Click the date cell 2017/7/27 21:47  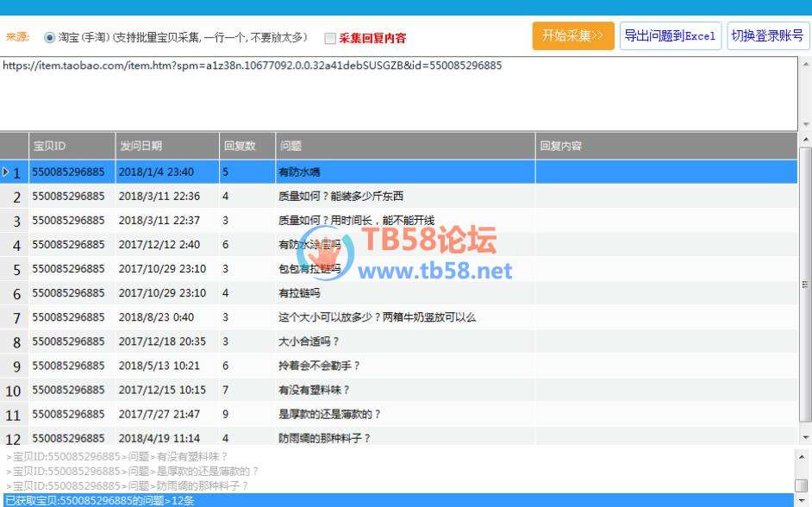(x=159, y=414)
